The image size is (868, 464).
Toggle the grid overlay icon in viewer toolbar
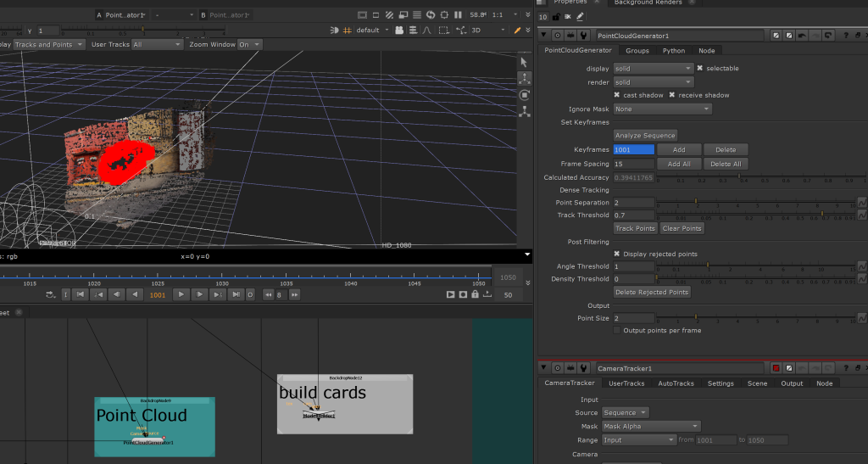(348, 31)
